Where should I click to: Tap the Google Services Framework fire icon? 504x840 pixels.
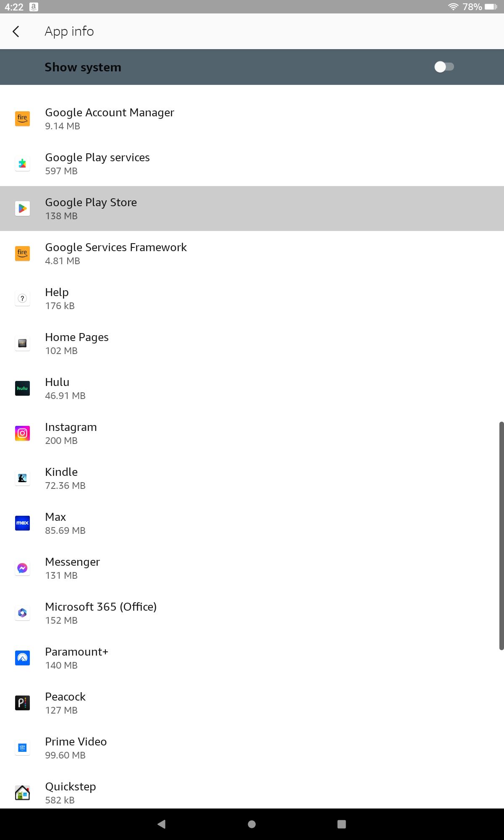coord(22,254)
